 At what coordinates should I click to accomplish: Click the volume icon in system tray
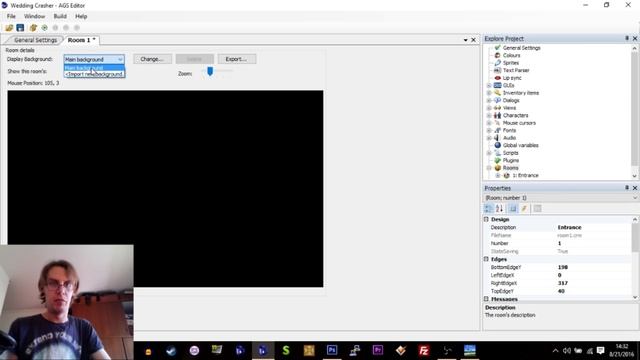tap(567, 351)
